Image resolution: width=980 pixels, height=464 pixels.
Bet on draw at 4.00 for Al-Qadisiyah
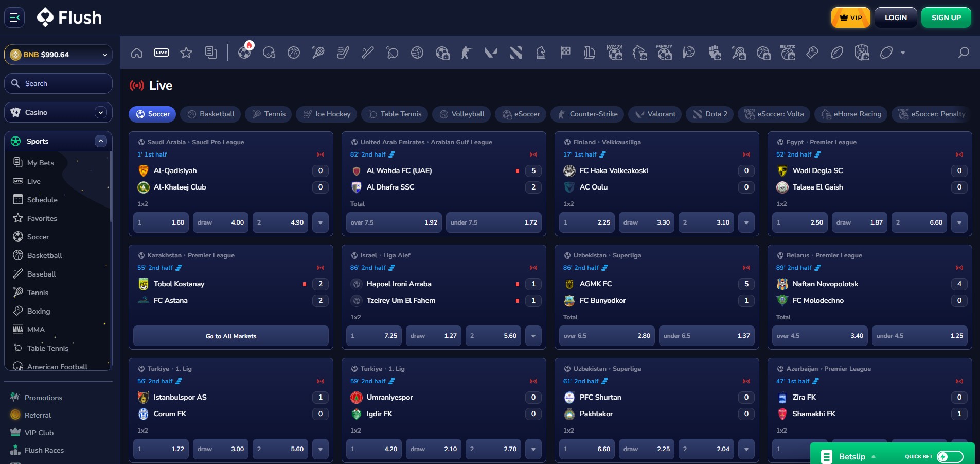pyautogui.click(x=221, y=222)
